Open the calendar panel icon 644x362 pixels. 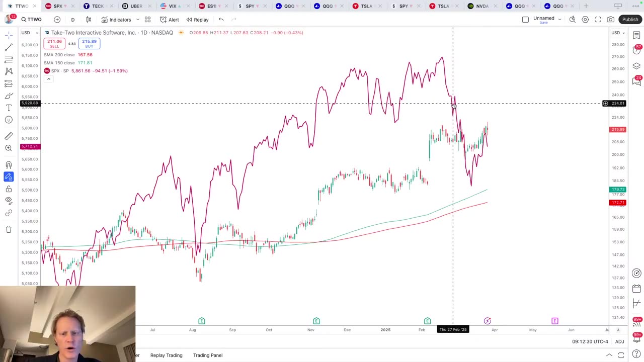tap(636, 289)
